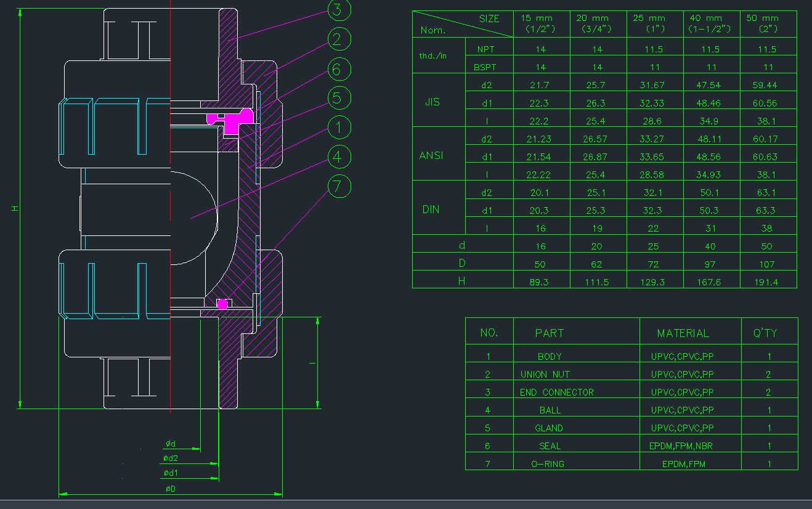Select the balloon callout numbered 7
Screen dimensions: 812x509
point(338,186)
